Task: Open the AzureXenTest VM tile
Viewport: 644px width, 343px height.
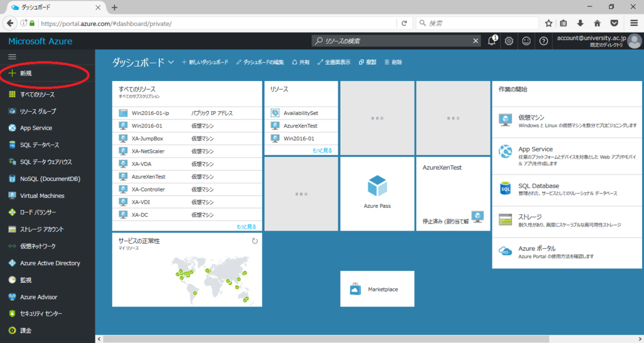Action: coord(453,193)
